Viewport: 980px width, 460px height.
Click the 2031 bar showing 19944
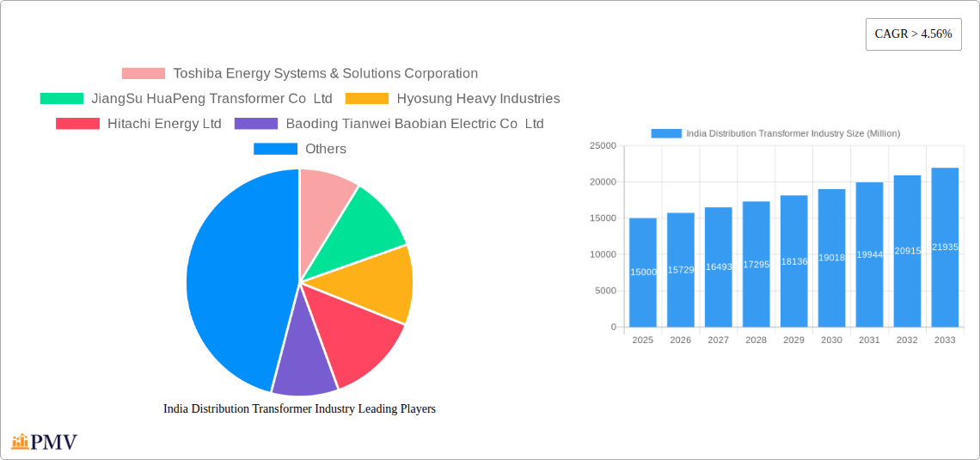869,255
